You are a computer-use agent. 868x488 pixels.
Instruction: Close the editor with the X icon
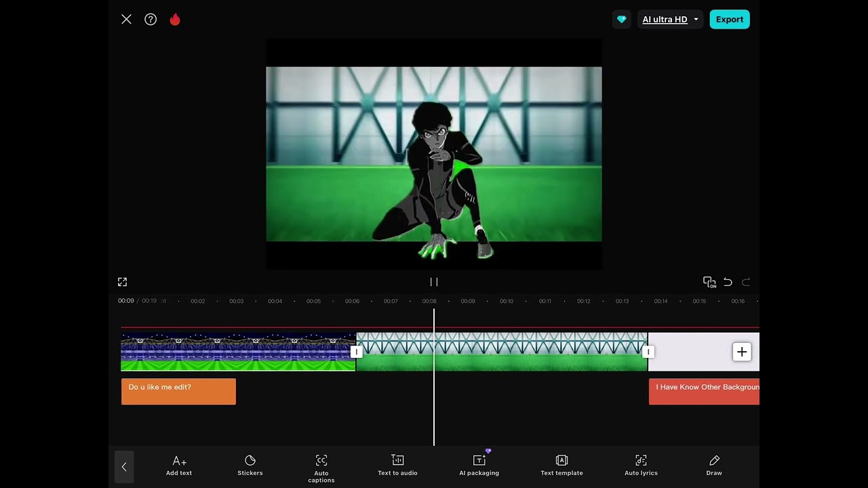click(x=126, y=20)
